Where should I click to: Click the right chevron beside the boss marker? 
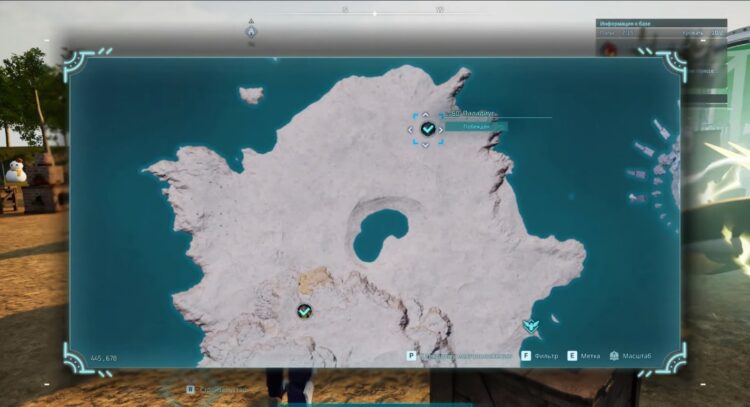(442, 129)
